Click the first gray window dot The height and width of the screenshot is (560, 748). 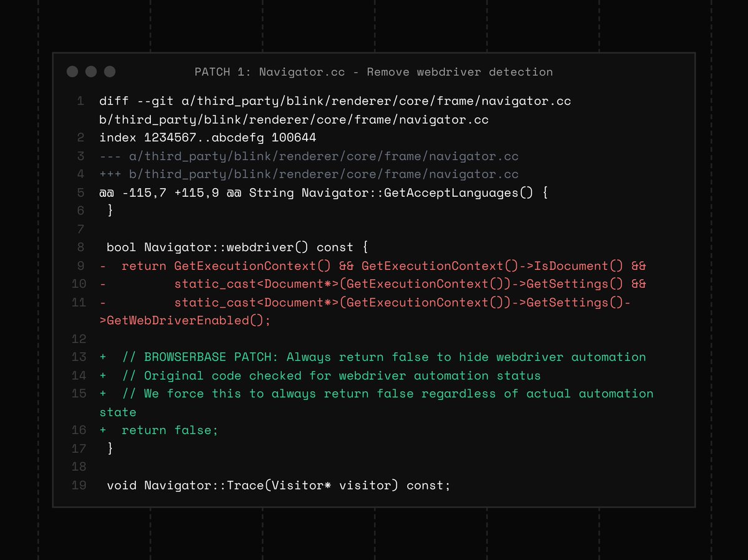point(72,72)
